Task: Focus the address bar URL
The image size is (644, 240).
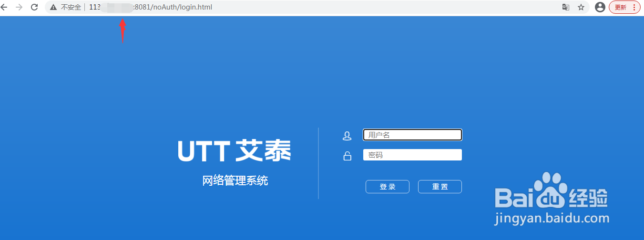Action: click(151, 7)
